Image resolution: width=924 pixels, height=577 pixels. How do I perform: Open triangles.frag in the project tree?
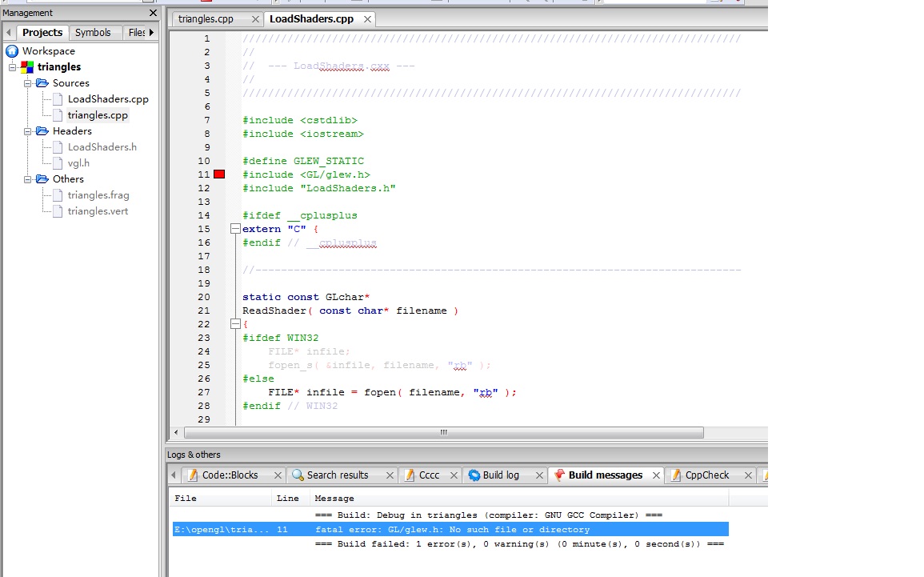(x=98, y=195)
